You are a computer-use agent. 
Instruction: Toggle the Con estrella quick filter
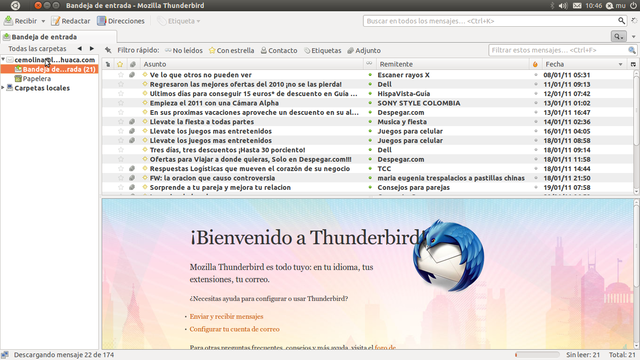tap(231, 51)
